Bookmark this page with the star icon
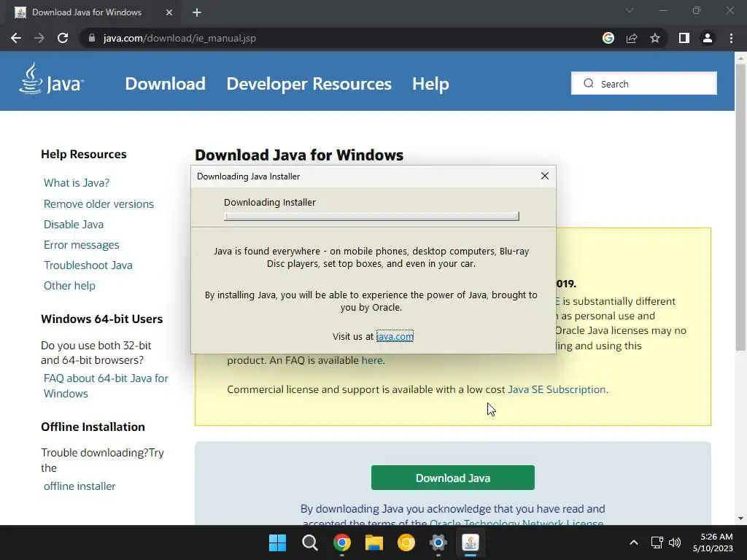The image size is (747, 560). tap(655, 38)
